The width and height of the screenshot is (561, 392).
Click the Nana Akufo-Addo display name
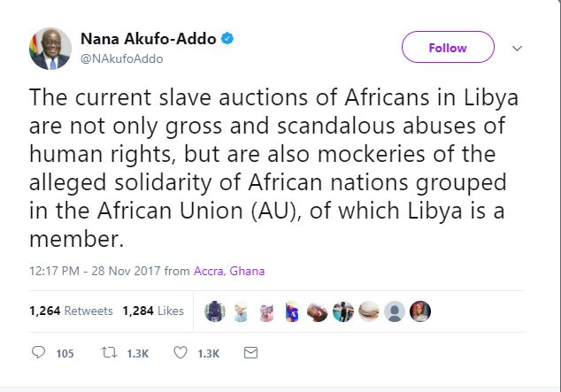(148, 39)
